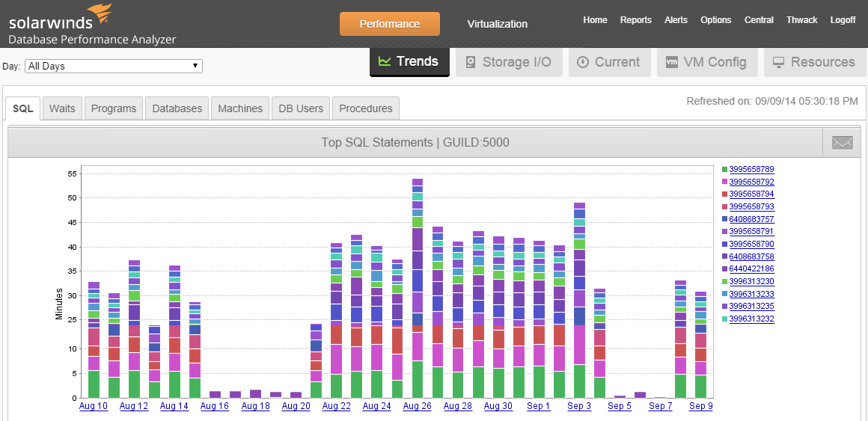Open SQL hash 6408683758 legend link
The width and height of the screenshot is (868, 421).
(751, 256)
